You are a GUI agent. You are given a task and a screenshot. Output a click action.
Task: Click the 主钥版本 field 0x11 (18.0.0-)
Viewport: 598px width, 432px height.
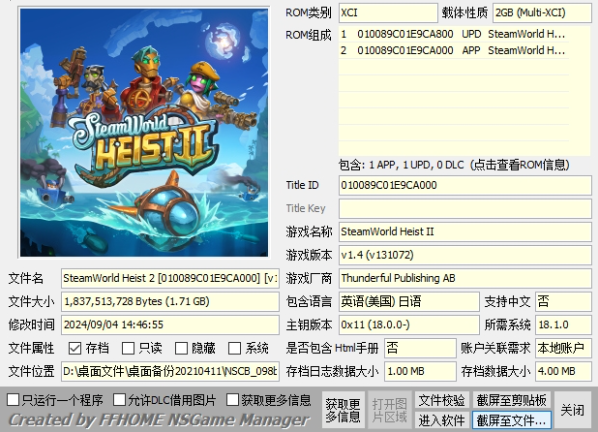(409, 325)
